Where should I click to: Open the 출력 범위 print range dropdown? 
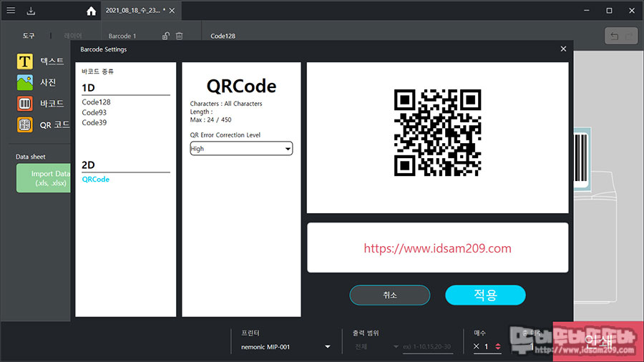click(x=376, y=347)
